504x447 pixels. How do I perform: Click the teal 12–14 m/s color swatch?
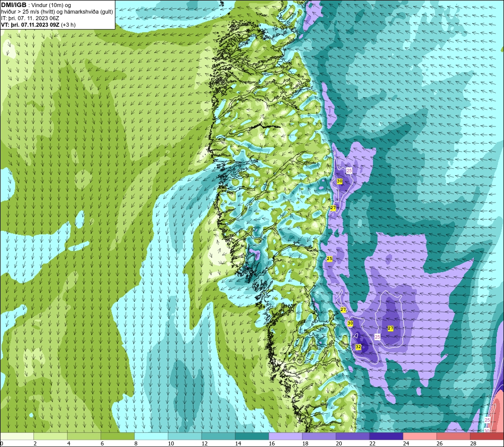coord(218,436)
